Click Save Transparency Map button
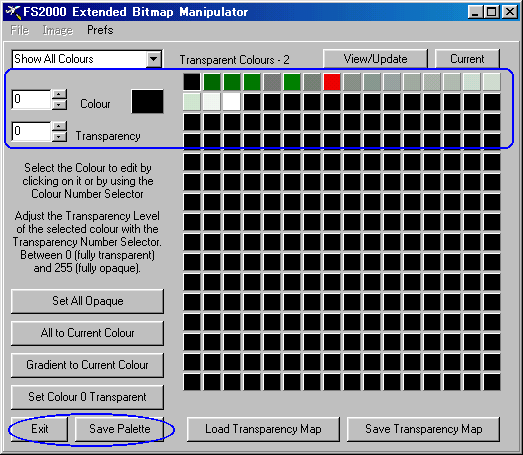 (424, 429)
